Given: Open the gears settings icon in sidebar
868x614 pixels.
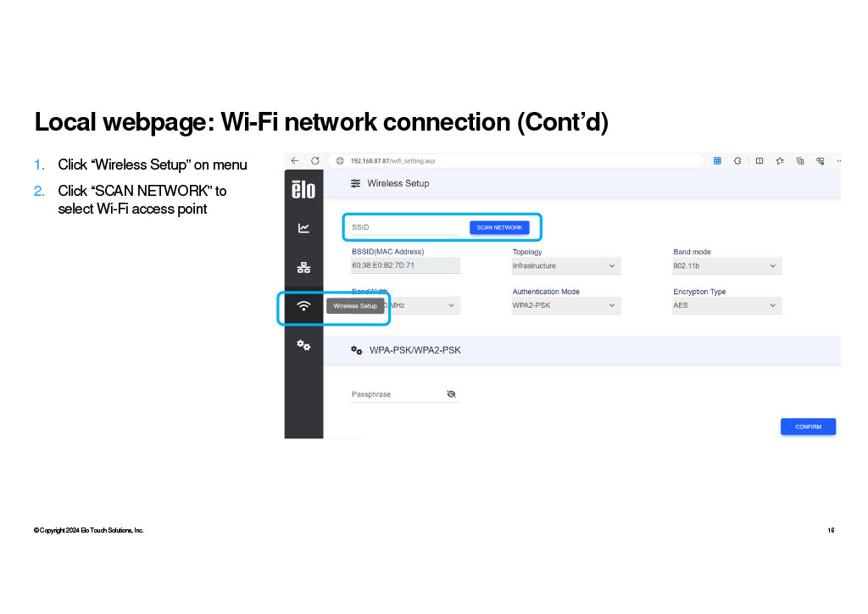Looking at the screenshot, I should click(x=303, y=345).
